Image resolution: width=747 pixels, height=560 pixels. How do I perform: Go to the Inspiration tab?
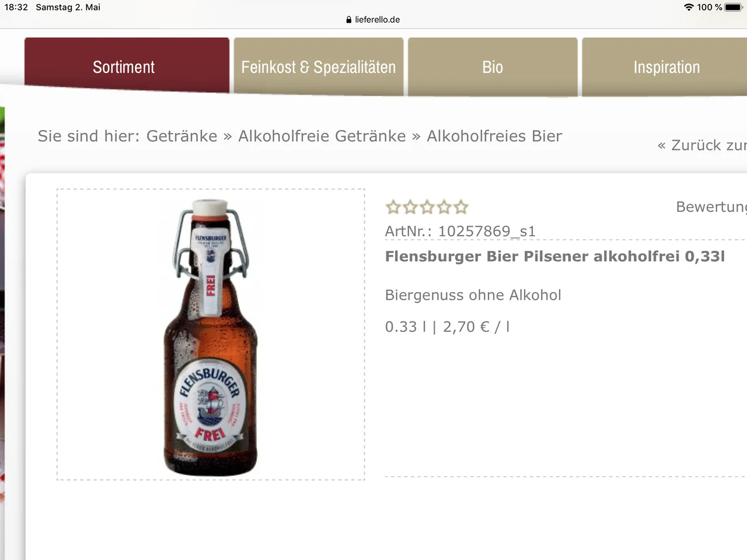[x=666, y=67]
